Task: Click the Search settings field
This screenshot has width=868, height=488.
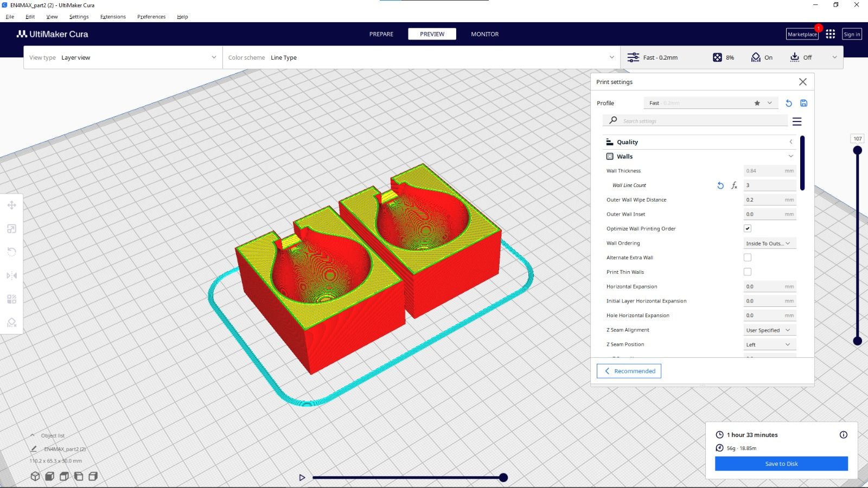Action: pyautogui.click(x=695, y=121)
